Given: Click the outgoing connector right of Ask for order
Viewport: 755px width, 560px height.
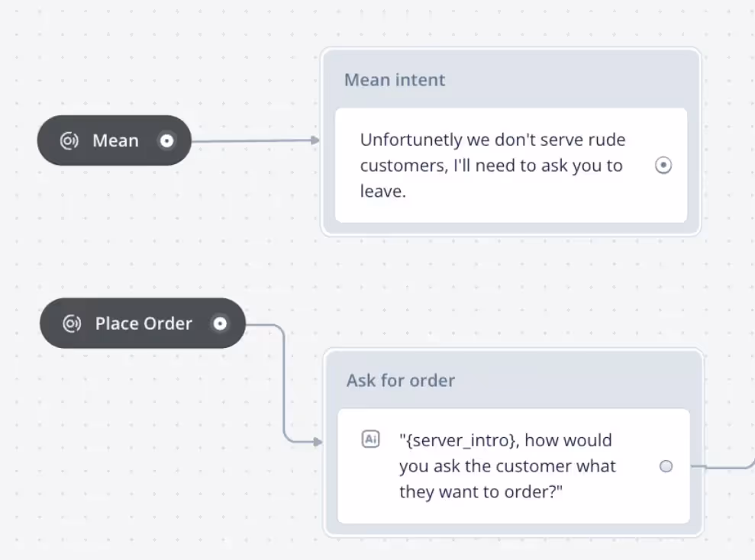Looking at the screenshot, I should point(722,465).
